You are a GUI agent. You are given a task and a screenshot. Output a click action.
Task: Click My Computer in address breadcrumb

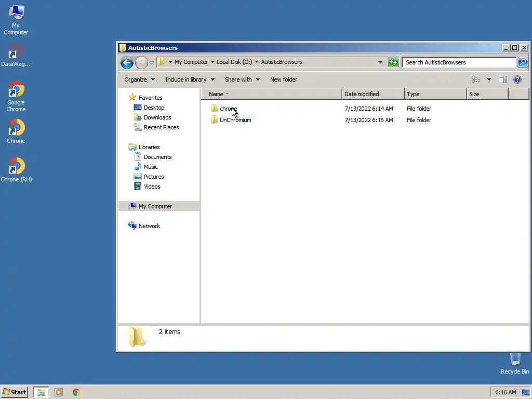coord(191,62)
